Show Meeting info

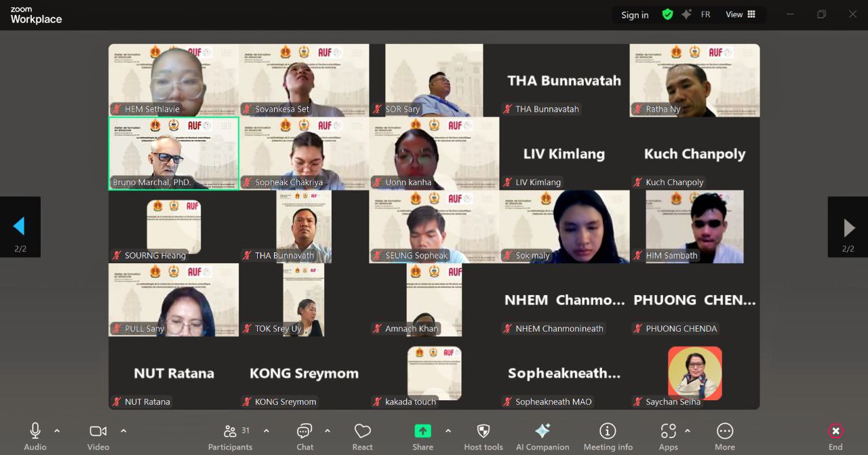608,436
